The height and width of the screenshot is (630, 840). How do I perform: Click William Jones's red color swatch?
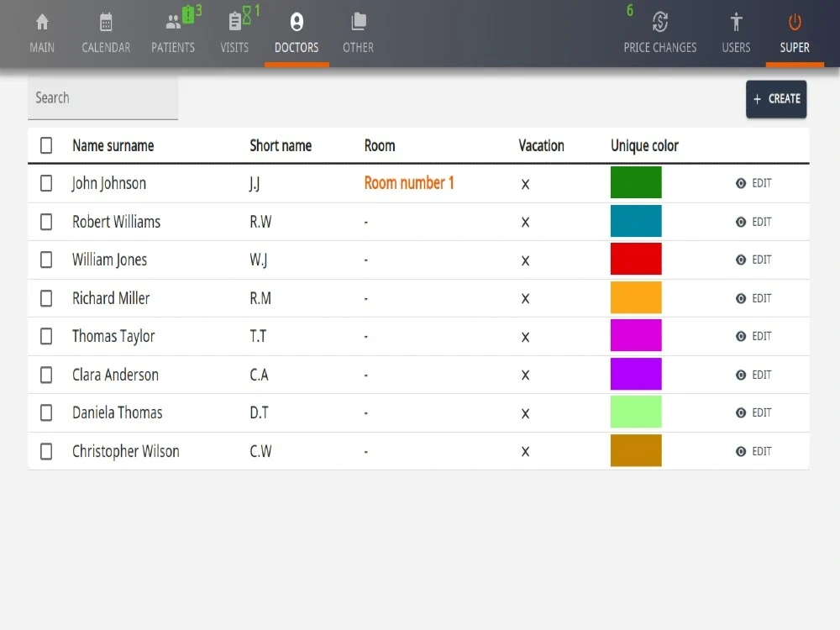(636, 259)
